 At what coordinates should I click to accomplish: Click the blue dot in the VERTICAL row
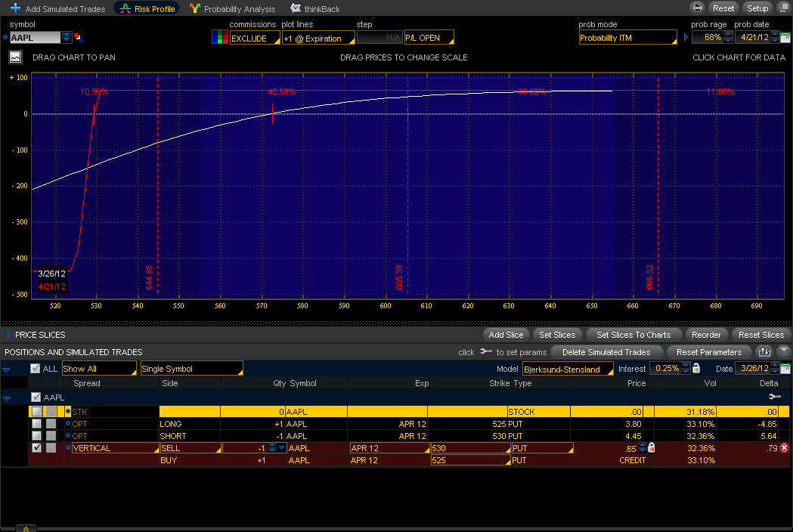(68, 447)
